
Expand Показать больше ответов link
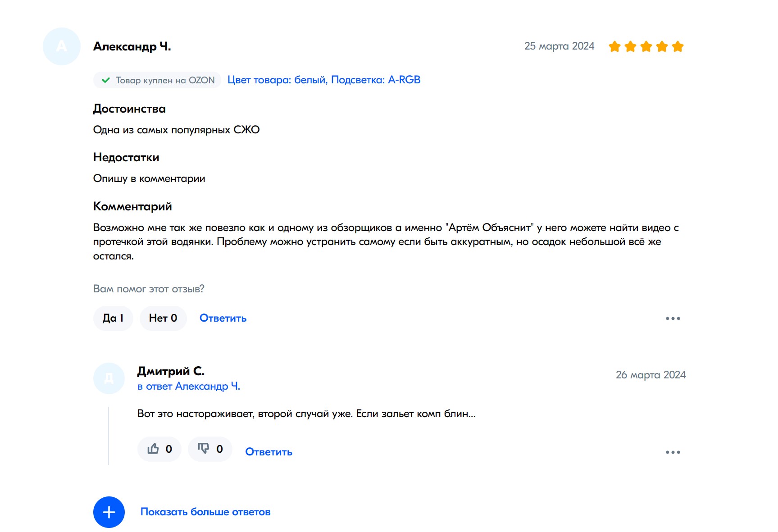click(205, 512)
